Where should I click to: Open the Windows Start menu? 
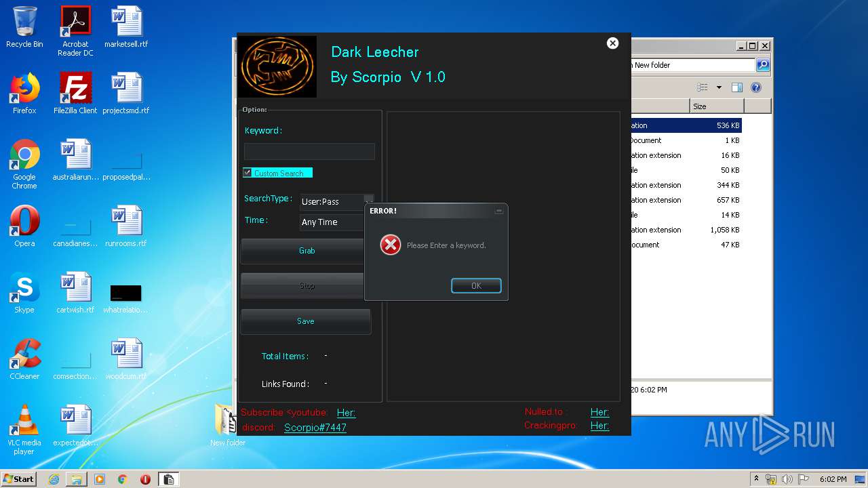coord(18,479)
